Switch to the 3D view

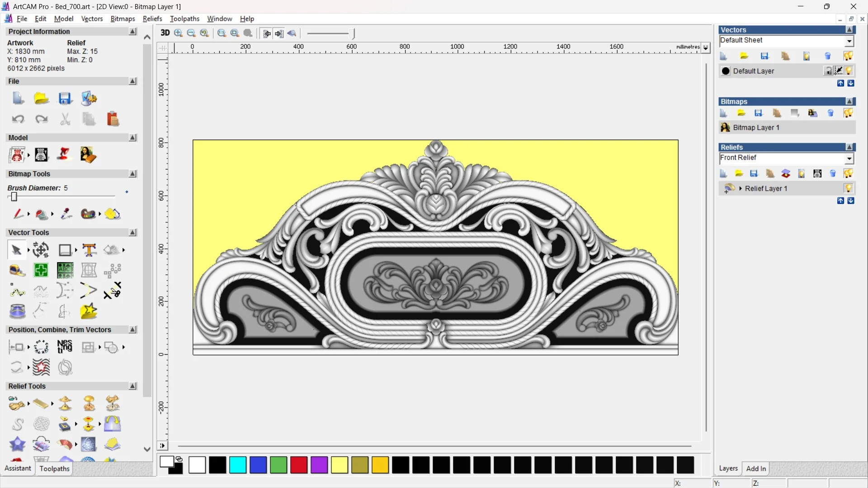point(165,33)
